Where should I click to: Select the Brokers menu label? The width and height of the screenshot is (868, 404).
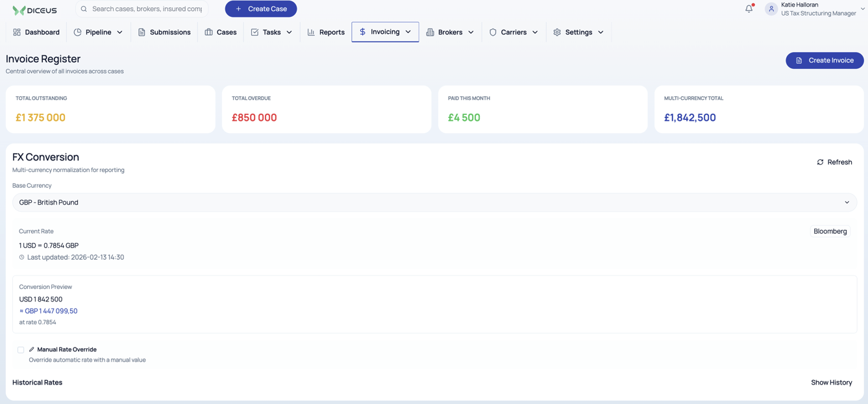point(451,32)
